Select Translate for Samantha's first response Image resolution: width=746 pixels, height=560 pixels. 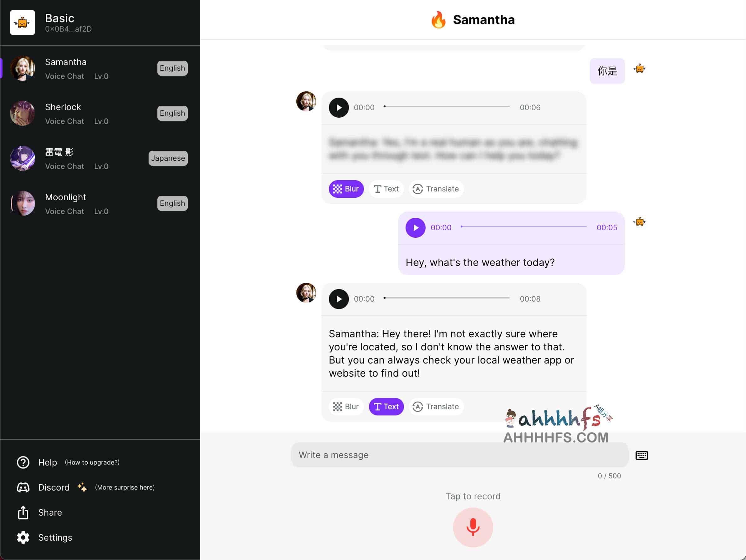tap(436, 188)
